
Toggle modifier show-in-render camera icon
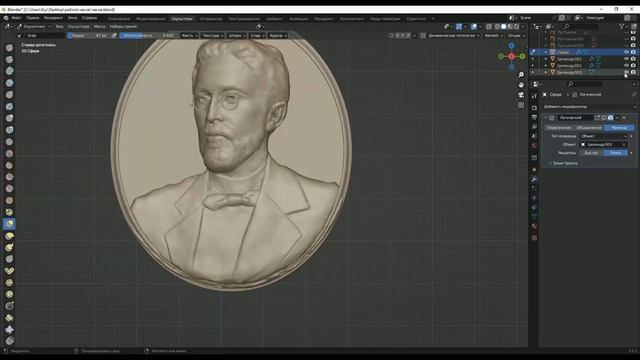point(610,118)
